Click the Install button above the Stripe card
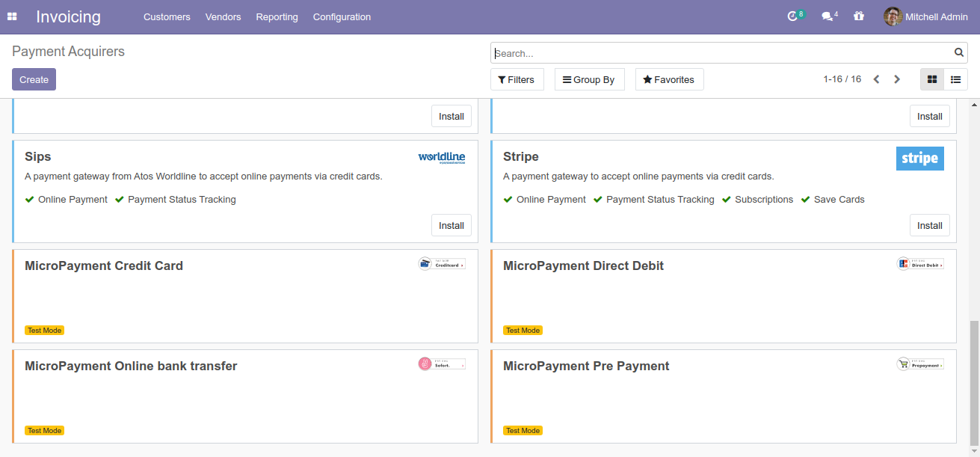The width and height of the screenshot is (980, 457). pyautogui.click(x=930, y=116)
